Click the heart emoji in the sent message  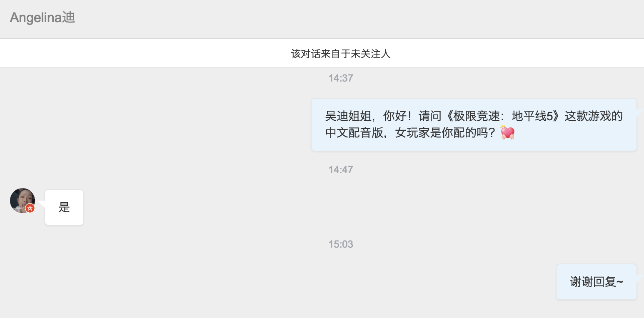507,132
